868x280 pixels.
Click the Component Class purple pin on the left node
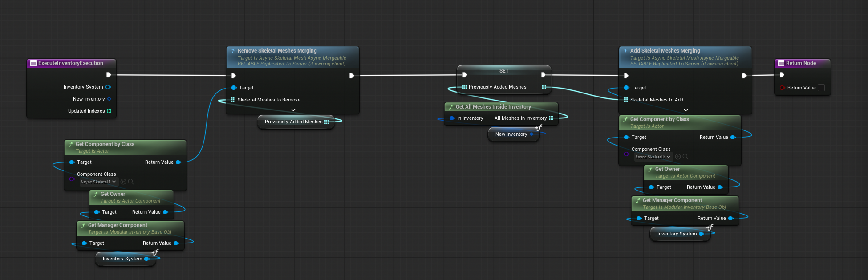click(72, 179)
